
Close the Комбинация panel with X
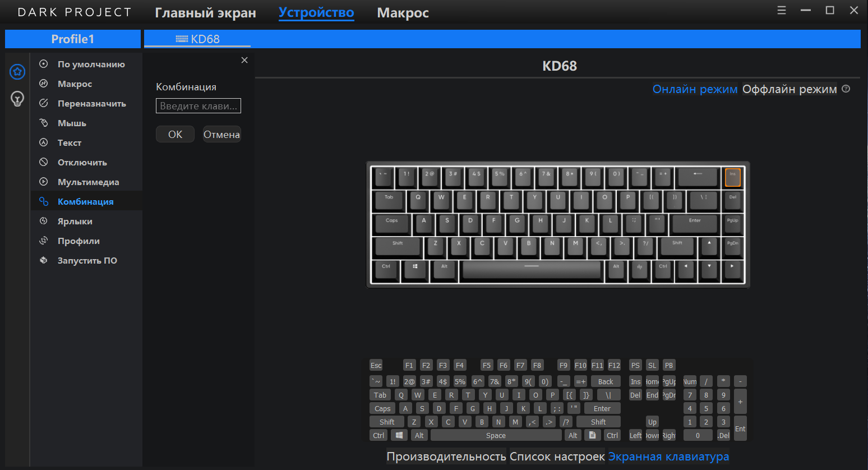pyautogui.click(x=244, y=60)
